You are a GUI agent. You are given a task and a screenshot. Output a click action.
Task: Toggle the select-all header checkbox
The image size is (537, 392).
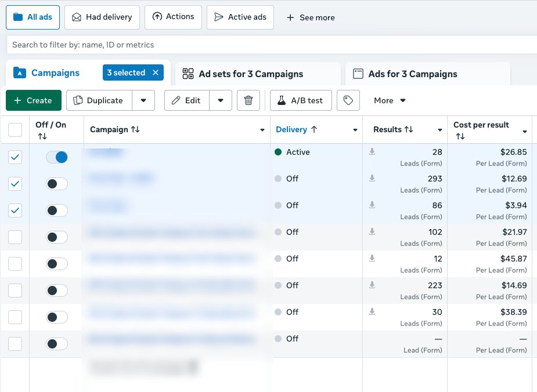[15, 130]
